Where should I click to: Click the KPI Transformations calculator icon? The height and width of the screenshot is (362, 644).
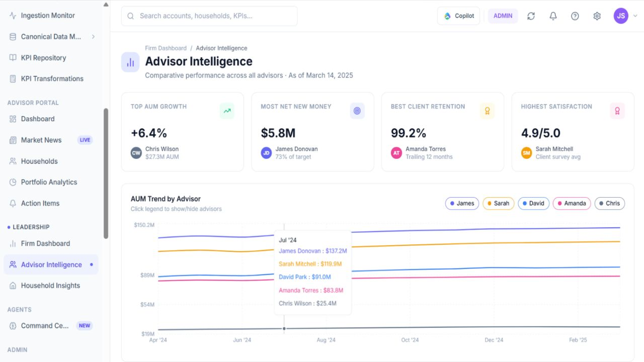pyautogui.click(x=13, y=79)
